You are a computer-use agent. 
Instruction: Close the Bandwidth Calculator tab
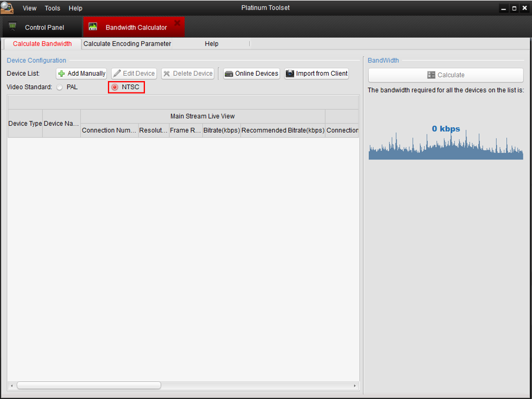click(x=177, y=23)
